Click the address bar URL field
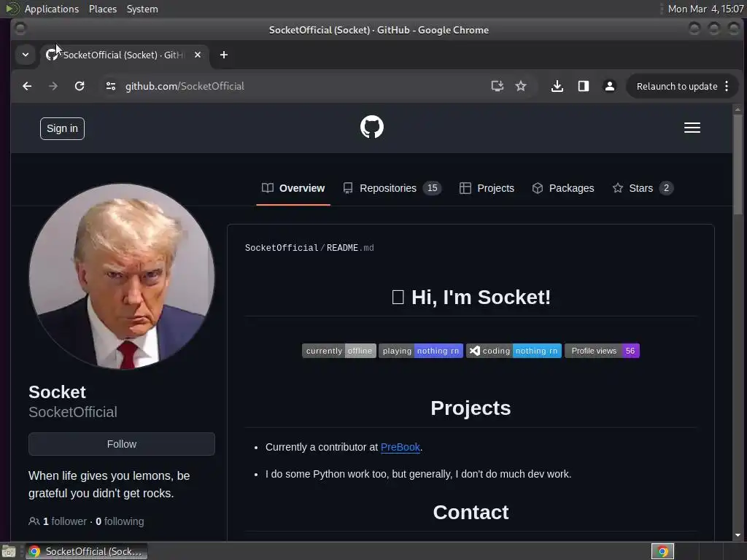Viewport: 747px width, 560px height. [295, 86]
